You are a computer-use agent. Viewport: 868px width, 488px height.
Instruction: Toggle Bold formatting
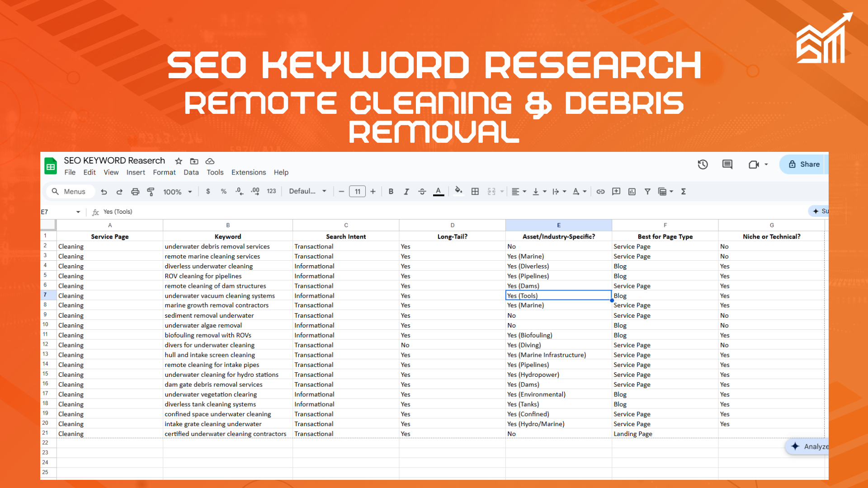point(391,192)
